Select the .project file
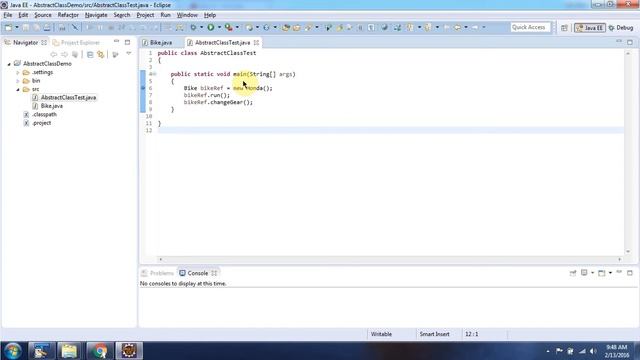The image size is (640, 360). (x=42, y=123)
